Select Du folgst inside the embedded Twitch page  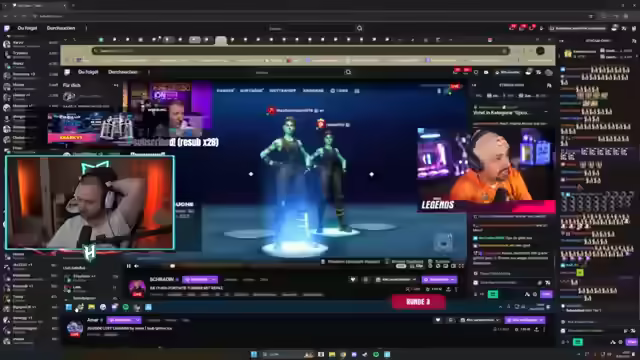88,72
